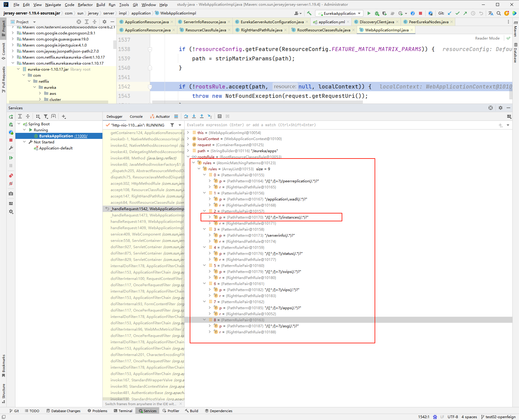
Task: Click Add Service plus icon
Action: 64,116
